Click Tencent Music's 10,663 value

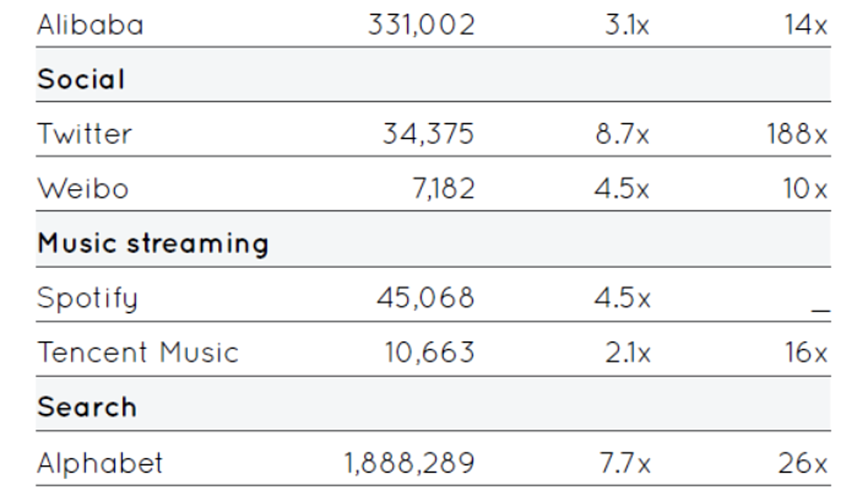point(429,352)
